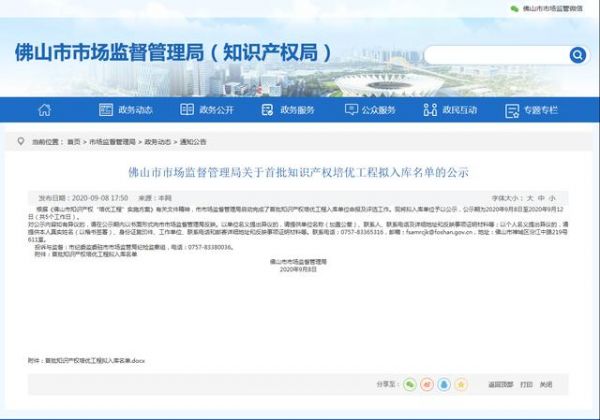Click the 附件 line inside the article body
This screenshot has width=600, height=420.
coord(86,254)
